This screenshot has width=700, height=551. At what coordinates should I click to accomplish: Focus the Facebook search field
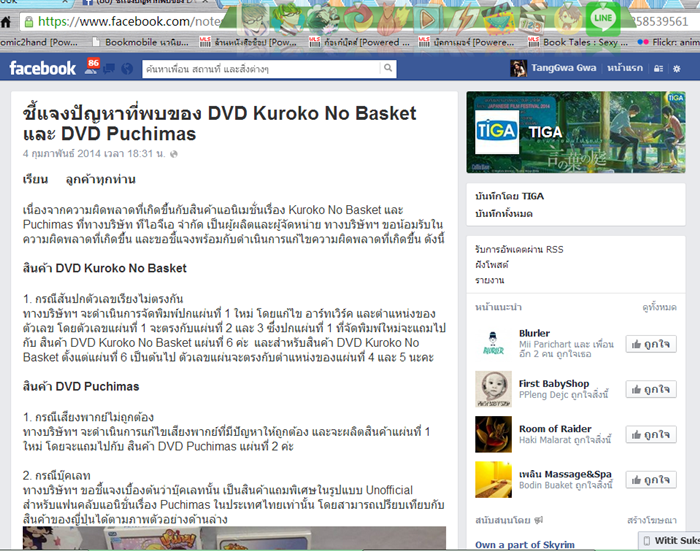[261, 69]
